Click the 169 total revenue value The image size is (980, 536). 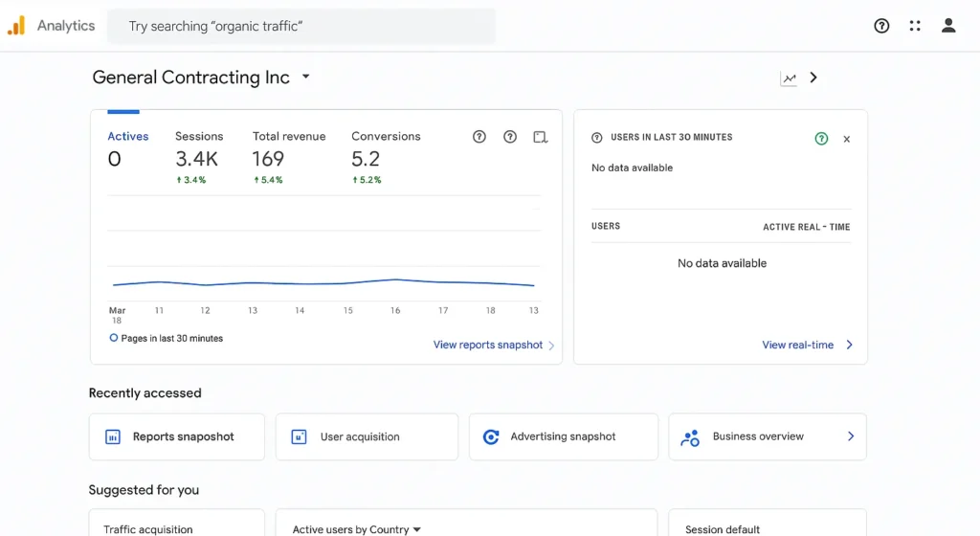click(x=268, y=159)
